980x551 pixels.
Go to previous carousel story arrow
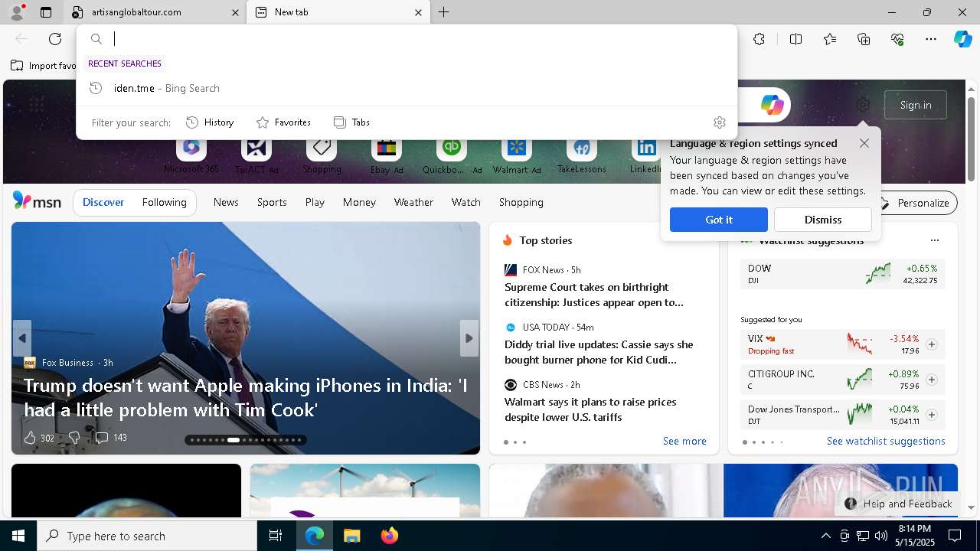pyautogui.click(x=22, y=338)
